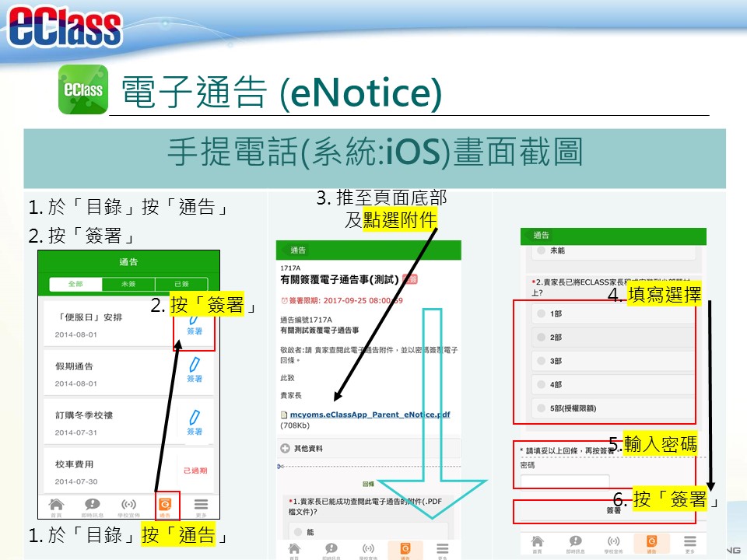
Task: Select the 能 radio option
Action: [298, 532]
